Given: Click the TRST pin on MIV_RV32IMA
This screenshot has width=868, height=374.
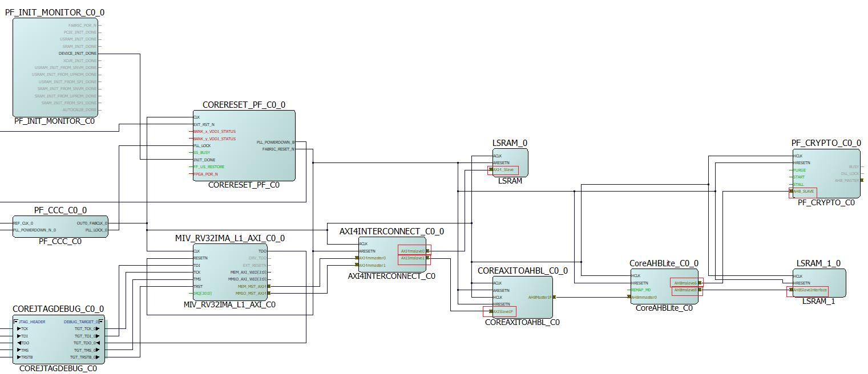Looking at the screenshot, I should [x=197, y=286].
